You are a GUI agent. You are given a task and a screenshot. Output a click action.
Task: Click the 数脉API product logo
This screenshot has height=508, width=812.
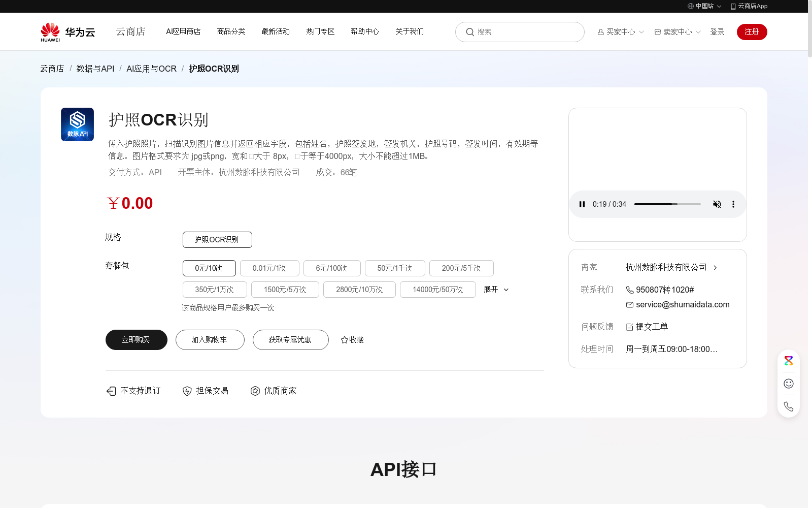(77, 124)
